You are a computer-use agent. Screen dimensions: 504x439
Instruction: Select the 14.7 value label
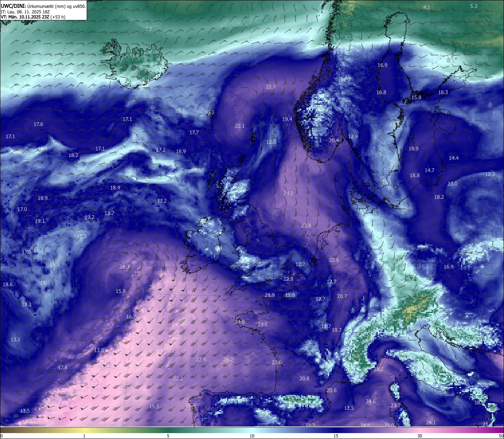coord(430,170)
